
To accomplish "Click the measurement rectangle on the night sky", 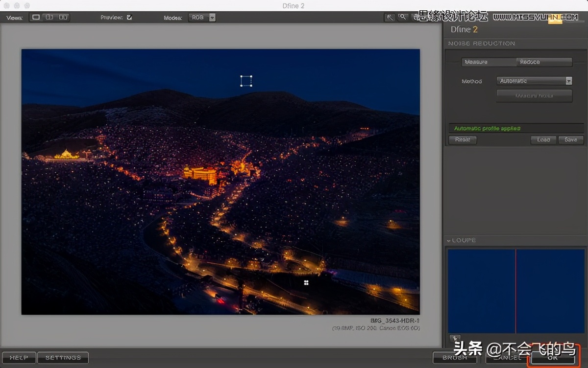I will pyautogui.click(x=246, y=81).
